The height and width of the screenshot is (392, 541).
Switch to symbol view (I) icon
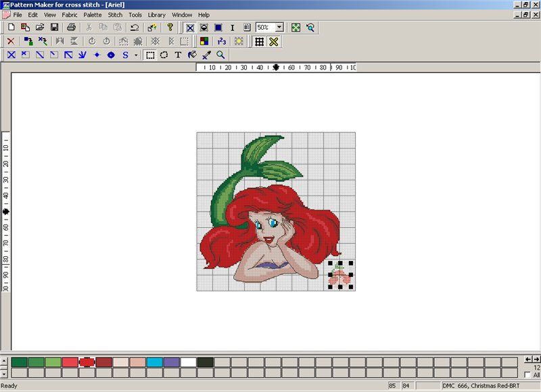[x=232, y=28]
